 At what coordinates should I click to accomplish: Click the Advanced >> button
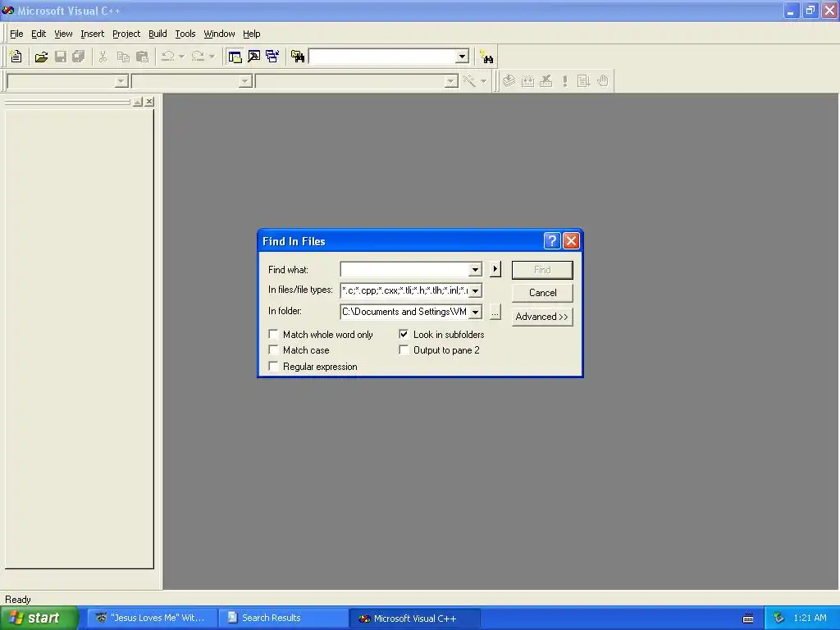pyautogui.click(x=542, y=317)
